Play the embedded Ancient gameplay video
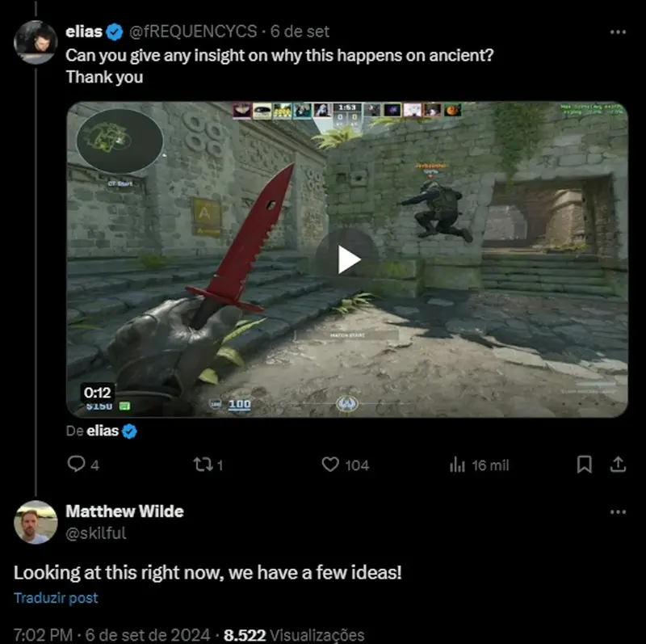This screenshot has height=644, width=646. coord(347,259)
